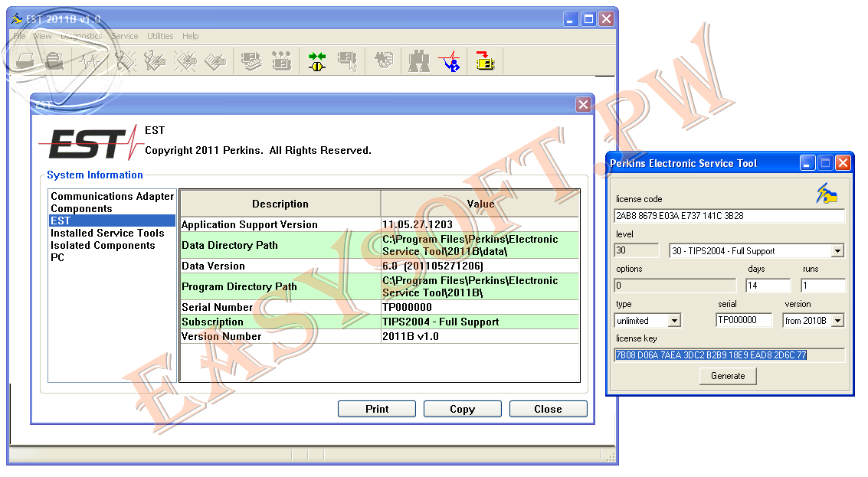This screenshot has height=477, width=868.
Task: Click the binoculars toolbar icon
Action: [419, 61]
